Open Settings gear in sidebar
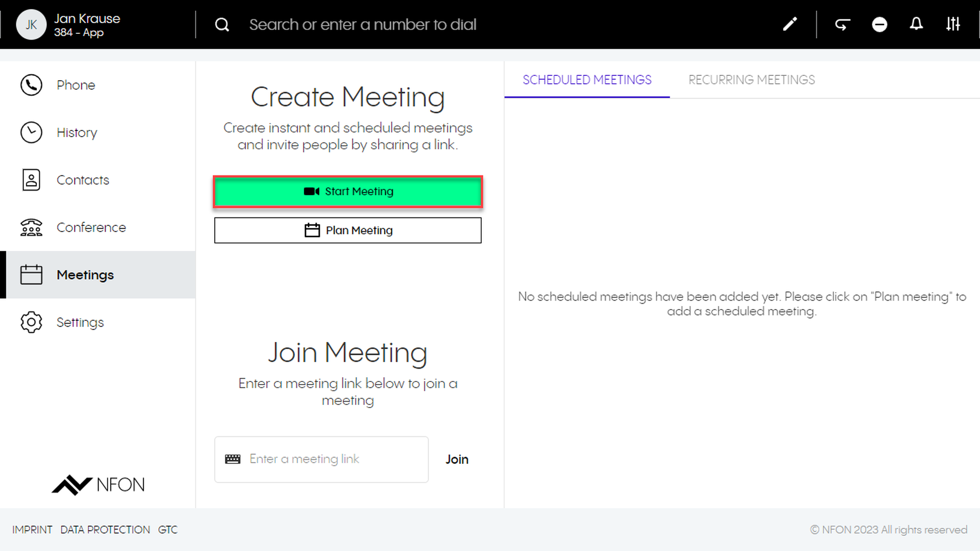 tap(80, 323)
